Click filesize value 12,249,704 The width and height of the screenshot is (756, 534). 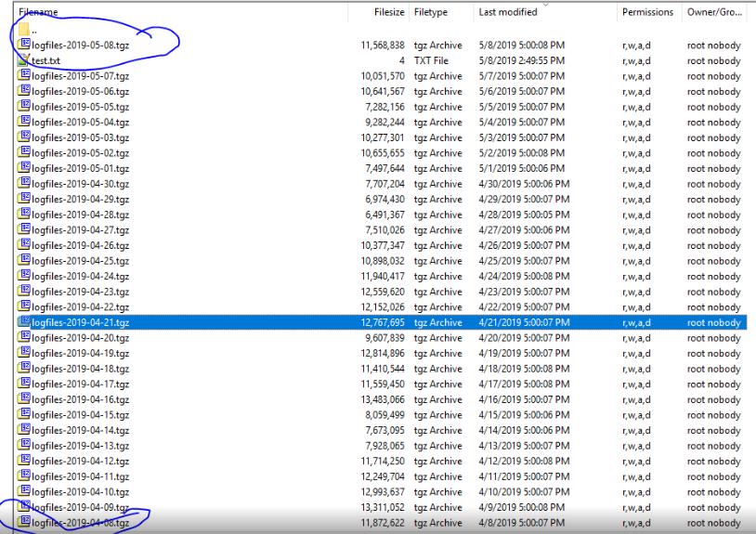tap(383, 477)
